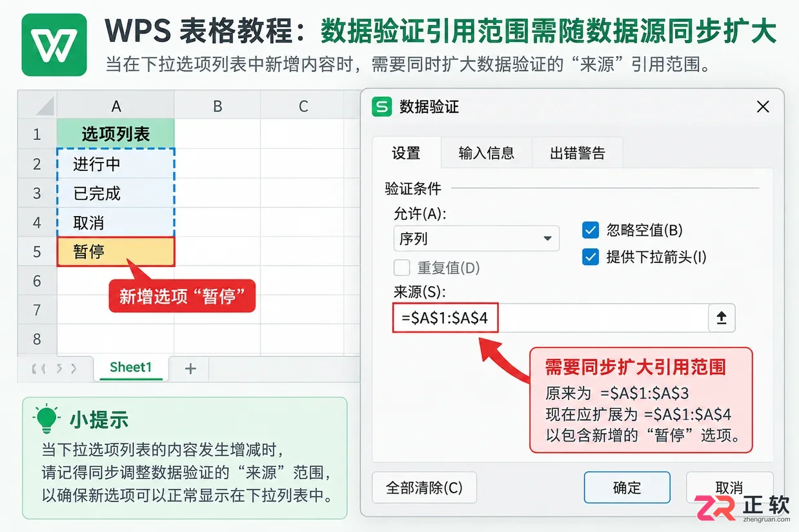Select column A header
The height and width of the screenshot is (532, 799).
coord(116,106)
